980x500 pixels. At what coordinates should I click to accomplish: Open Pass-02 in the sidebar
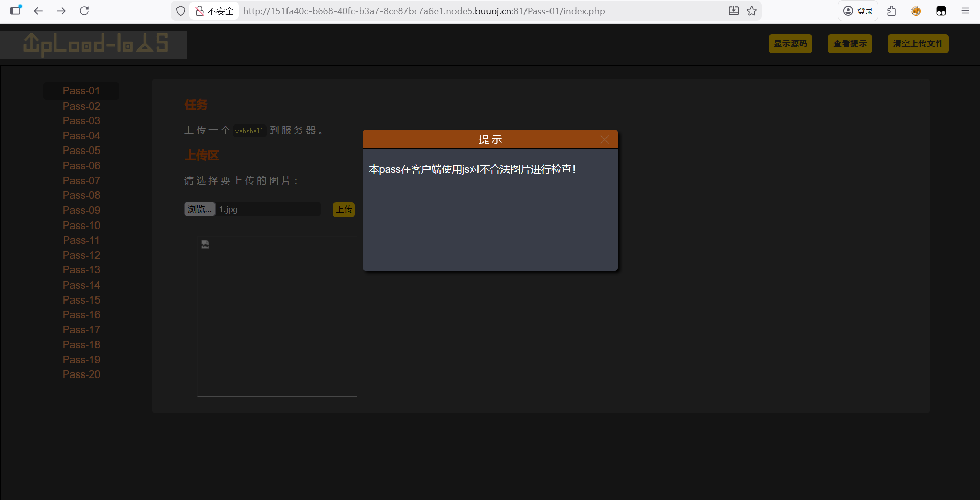coord(81,106)
